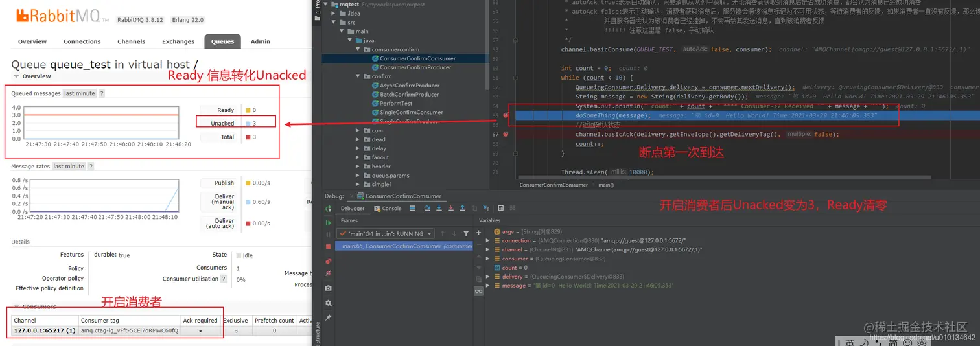The width and height of the screenshot is (980, 346).
Task: Open debugger settings gear
Action: point(329,303)
